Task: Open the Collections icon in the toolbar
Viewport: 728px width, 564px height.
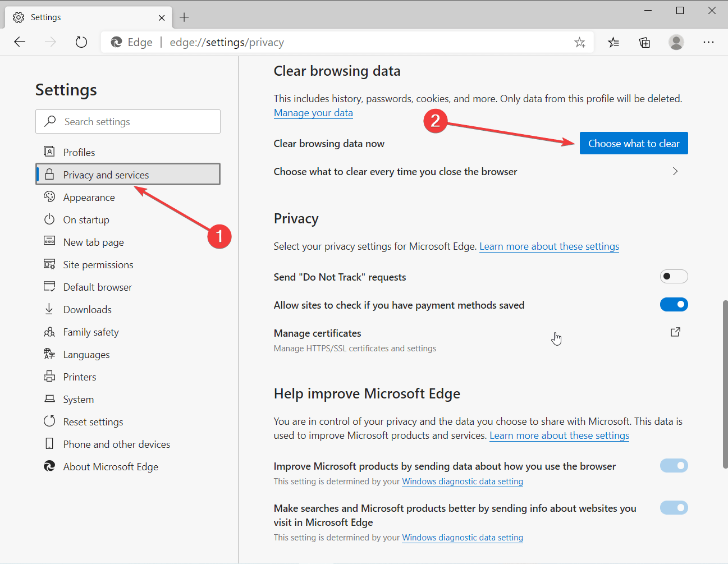Action: click(x=645, y=42)
